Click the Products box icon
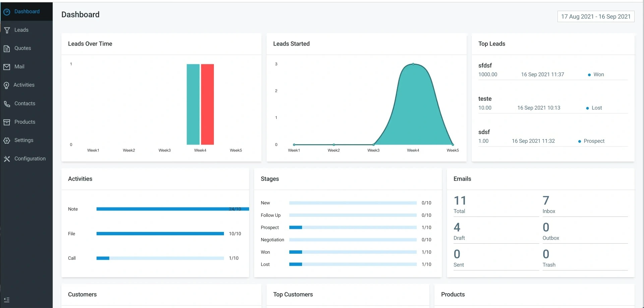Image resolution: width=644 pixels, height=308 pixels. 7,122
